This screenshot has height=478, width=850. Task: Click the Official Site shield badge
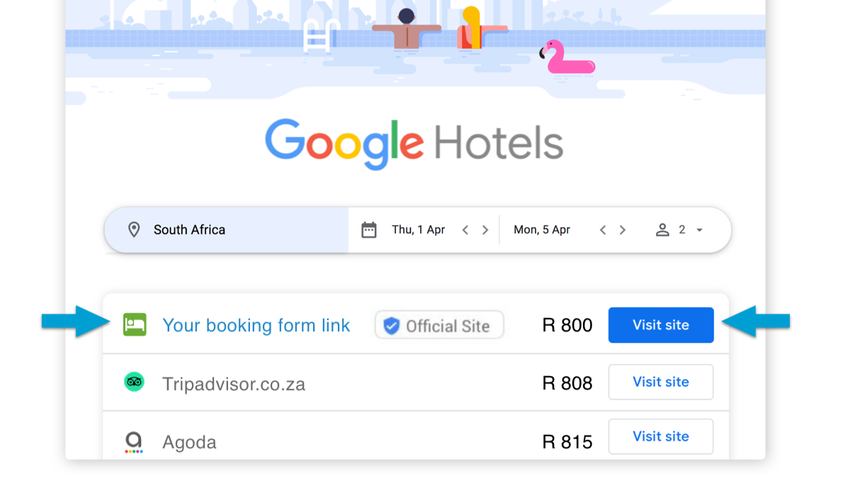click(x=439, y=325)
